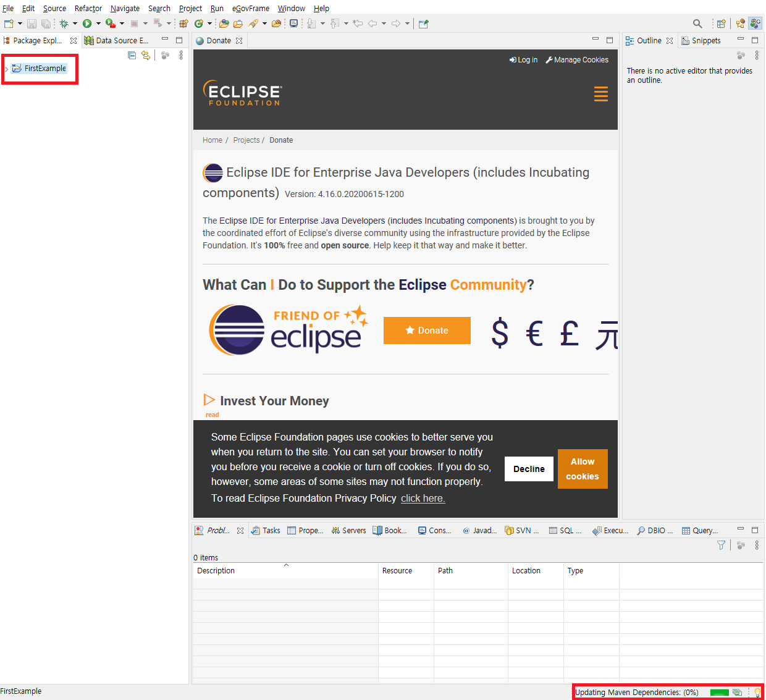
Task: Expand the FirstExample project tree node
Action: coord(6,69)
